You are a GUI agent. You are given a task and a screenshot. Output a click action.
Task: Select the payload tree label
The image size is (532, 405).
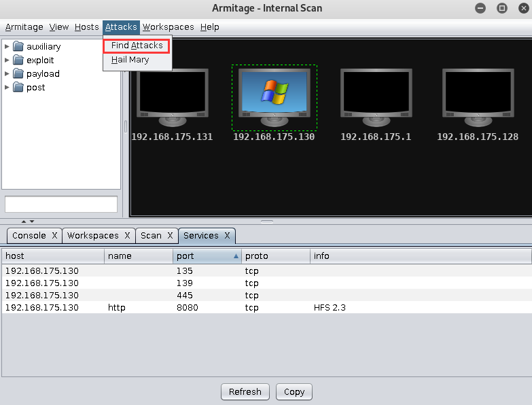click(43, 73)
